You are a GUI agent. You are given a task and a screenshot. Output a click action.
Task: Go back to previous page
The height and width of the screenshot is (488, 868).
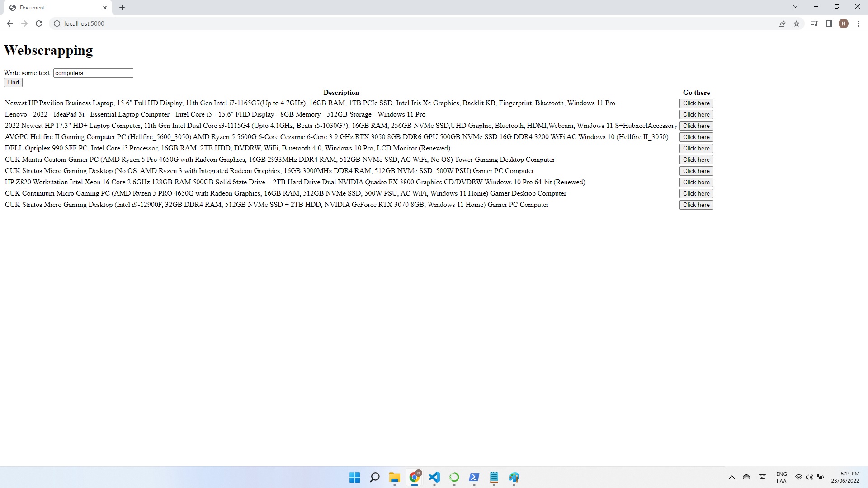(10, 23)
